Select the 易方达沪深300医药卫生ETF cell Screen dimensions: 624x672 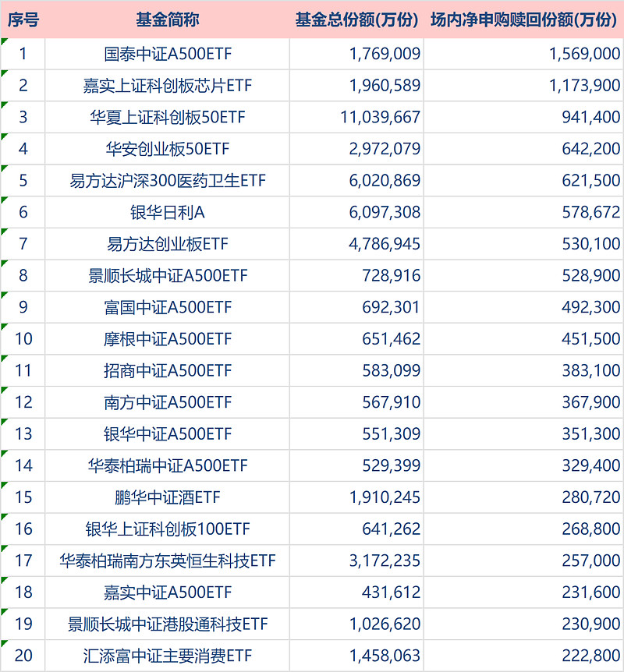[x=167, y=180]
